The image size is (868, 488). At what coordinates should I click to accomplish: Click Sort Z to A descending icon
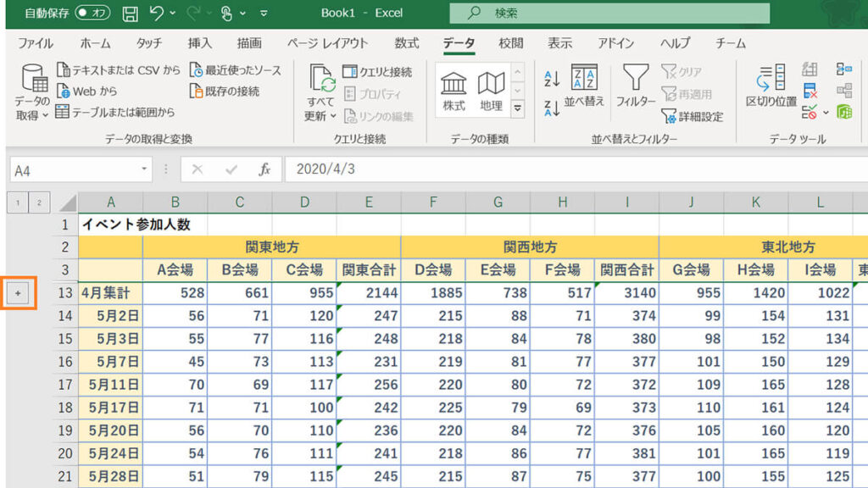[x=552, y=108]
